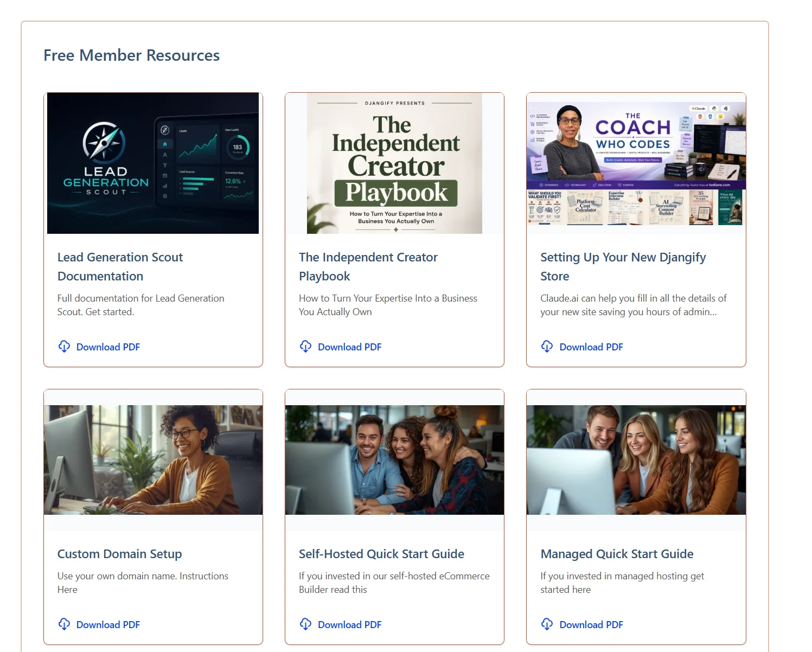
Task: Click The Independent Creator Playbook title
Action: [368, 266]
